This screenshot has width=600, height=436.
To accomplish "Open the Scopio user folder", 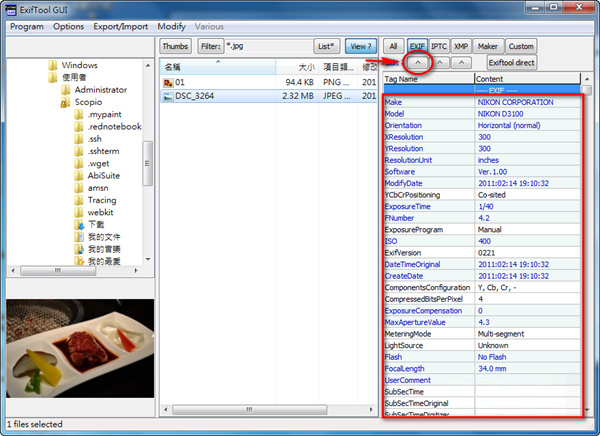I will 66,102.
